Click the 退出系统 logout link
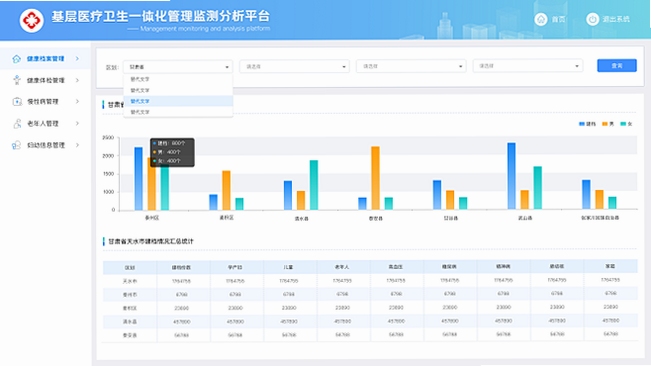 [616, 19]
